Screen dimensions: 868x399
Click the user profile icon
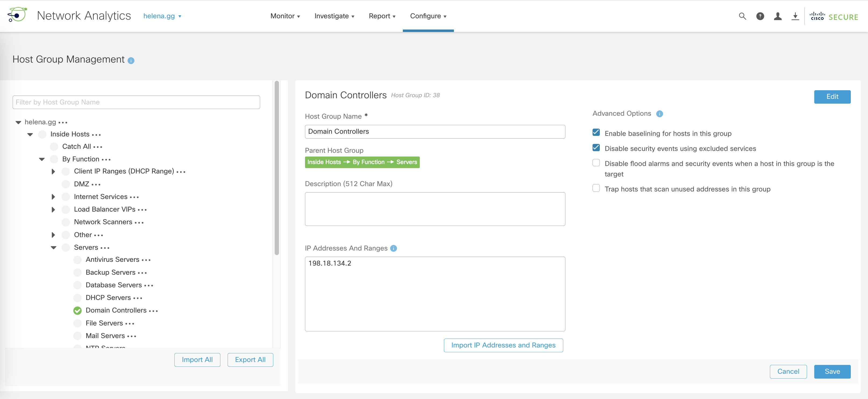click(778, 16)
